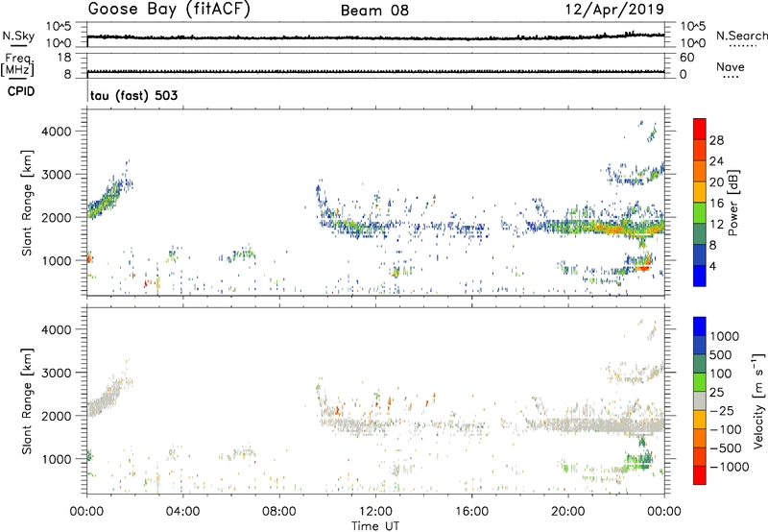Click the red top segment of the Power color bar
768x532 pixels.
[700, 129]
